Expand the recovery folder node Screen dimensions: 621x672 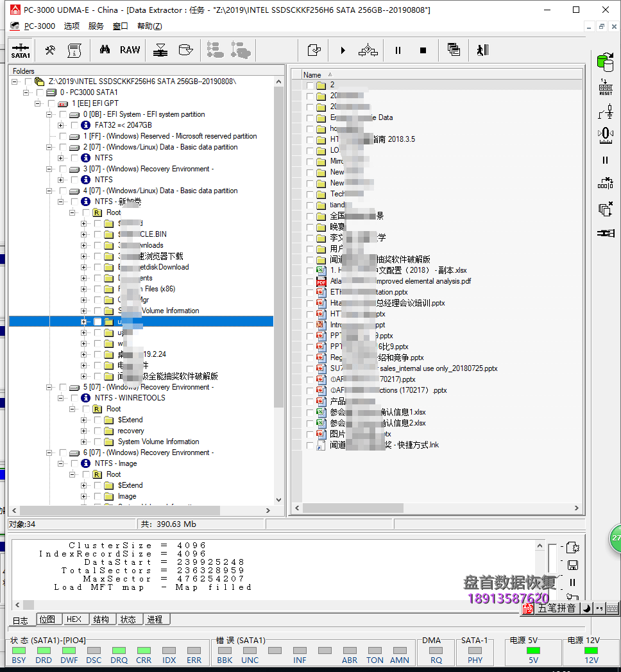coord(83,431)
